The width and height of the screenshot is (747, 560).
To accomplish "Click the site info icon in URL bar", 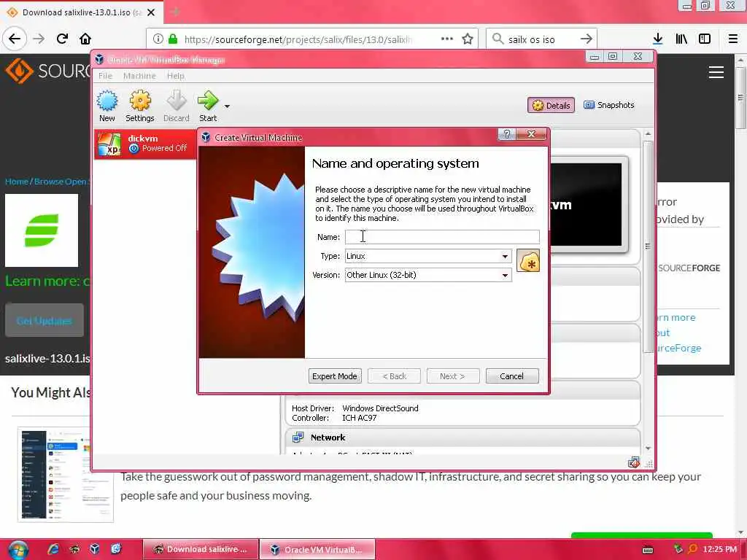I will point(158,39).
